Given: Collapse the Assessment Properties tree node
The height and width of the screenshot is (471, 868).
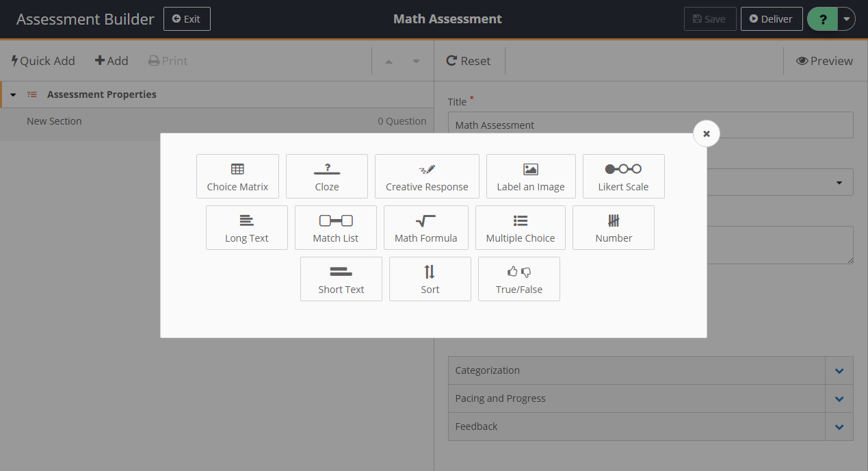Looking at the screenshot, I should point(13,94).
